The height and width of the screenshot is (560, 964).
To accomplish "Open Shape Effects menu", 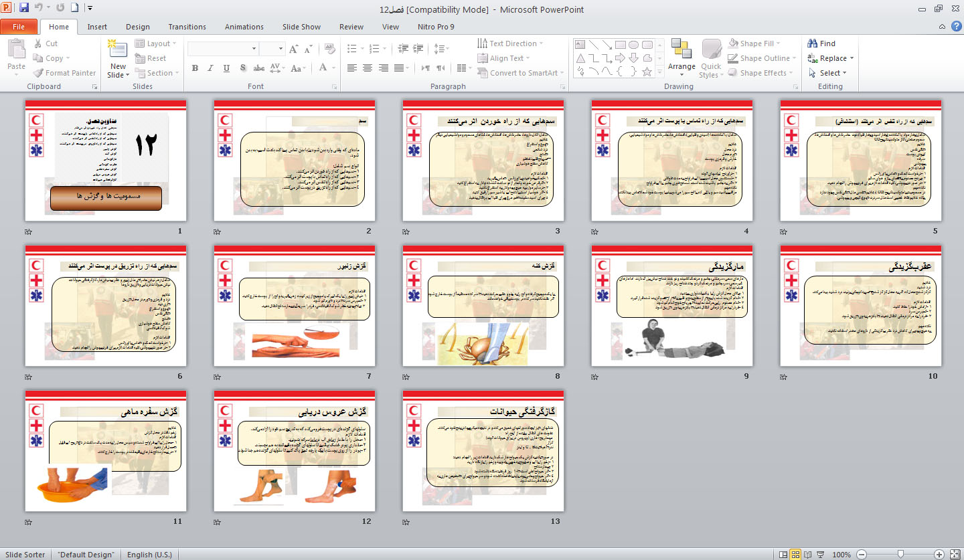I will [762, 73].
